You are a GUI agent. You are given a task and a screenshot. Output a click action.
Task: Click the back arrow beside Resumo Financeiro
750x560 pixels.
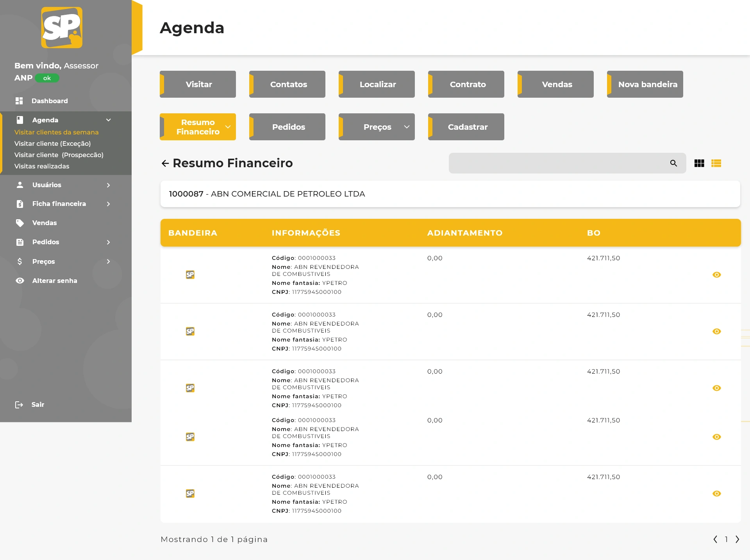point(165,163)
